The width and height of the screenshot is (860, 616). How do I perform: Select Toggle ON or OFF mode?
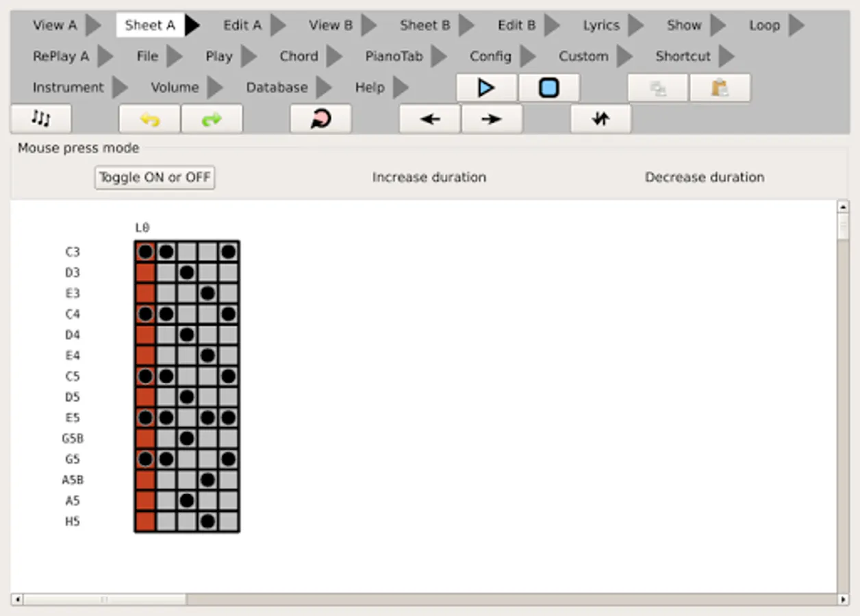(x=155, y=177)
